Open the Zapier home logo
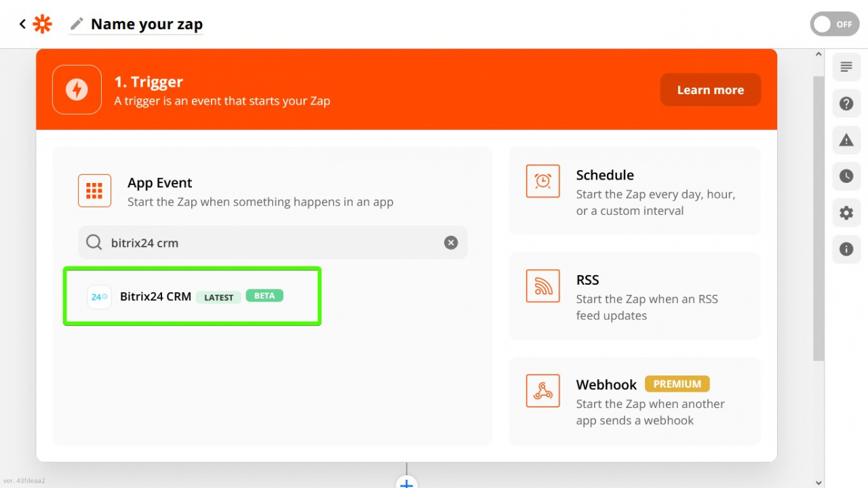Viewport: 868px width, 488px height. click(x=42, y=24)
